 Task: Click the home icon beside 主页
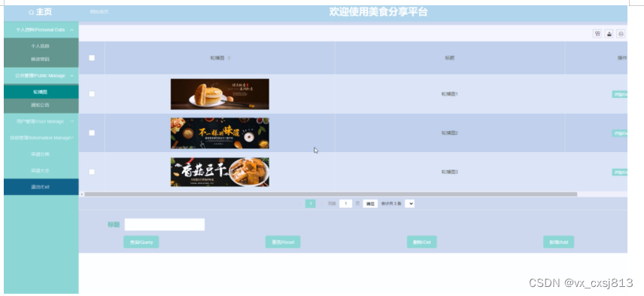pos(31,12)
